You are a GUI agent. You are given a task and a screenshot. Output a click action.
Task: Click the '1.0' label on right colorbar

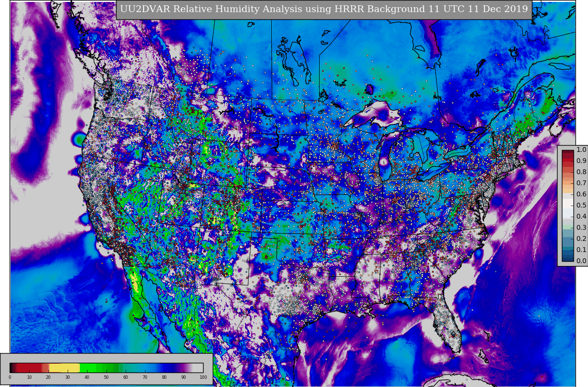581,150
